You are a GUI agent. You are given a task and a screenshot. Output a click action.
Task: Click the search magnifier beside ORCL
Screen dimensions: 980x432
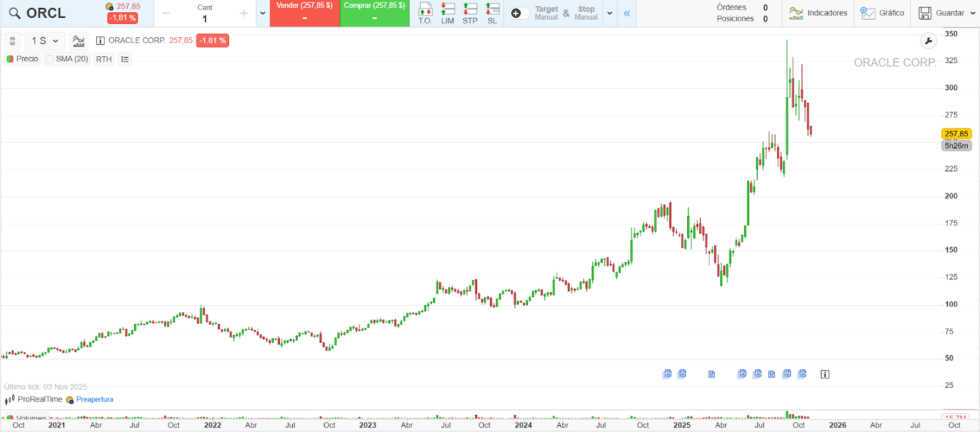click(x=15, y=13)
